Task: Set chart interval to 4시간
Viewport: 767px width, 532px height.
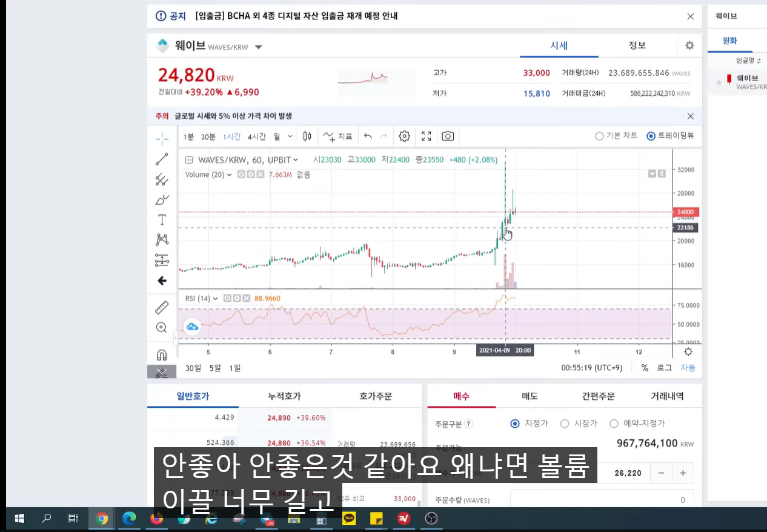Action: pos(256,137)
